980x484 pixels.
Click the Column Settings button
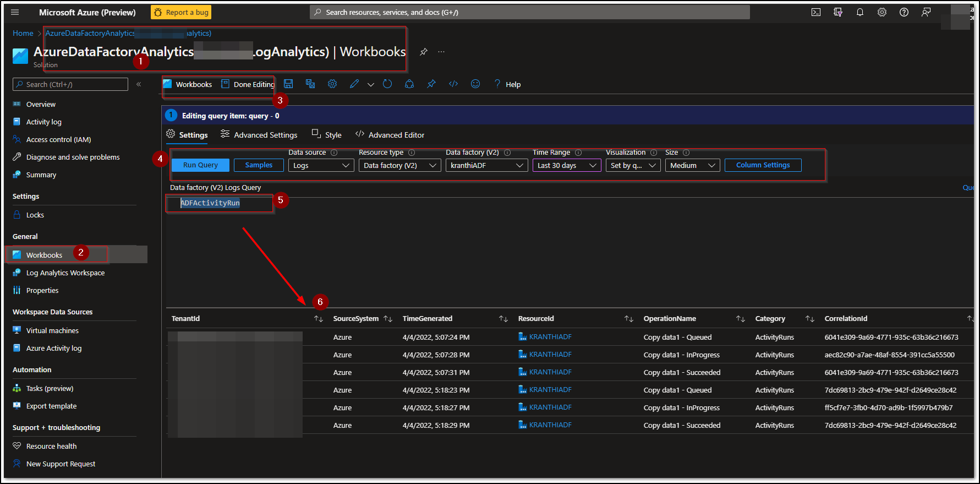tap(763, 165)
